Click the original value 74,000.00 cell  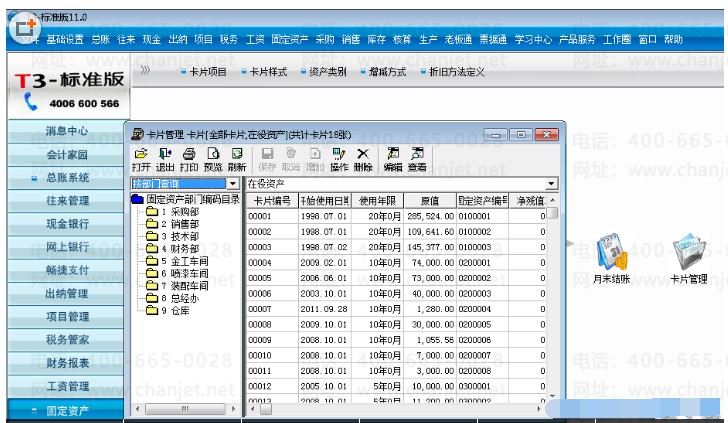[430, 262]
